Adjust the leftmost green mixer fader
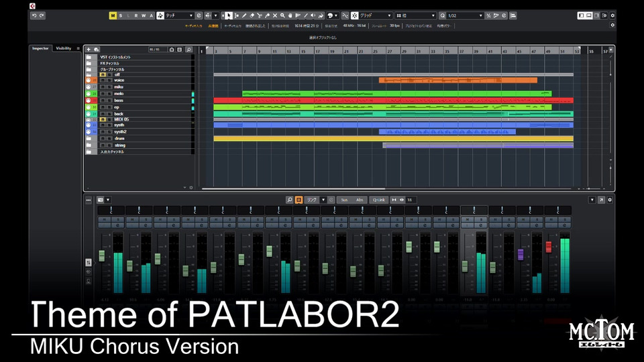The width and height of the screenshot is (644, 362). (x=101, y=255)
